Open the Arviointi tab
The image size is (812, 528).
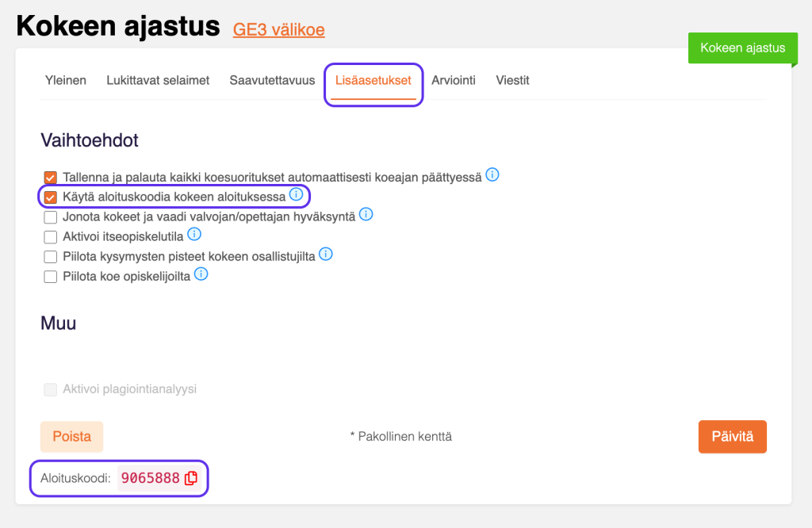tap(454, 80)
